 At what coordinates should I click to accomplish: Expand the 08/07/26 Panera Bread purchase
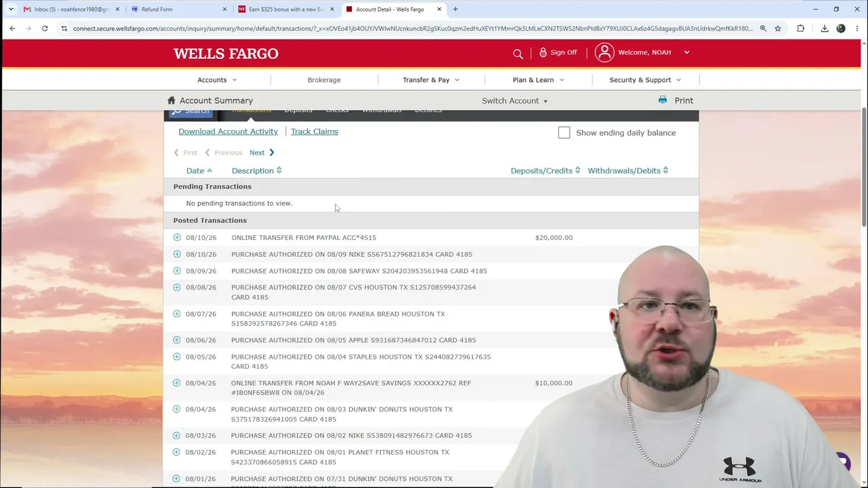click(x=177, y=314)
